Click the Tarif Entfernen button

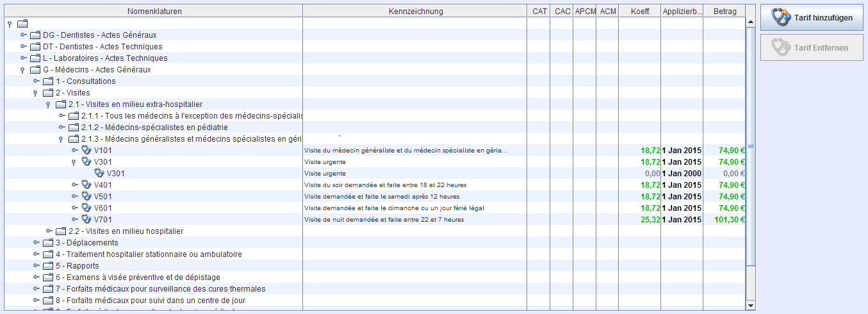[x=812, y=47]
